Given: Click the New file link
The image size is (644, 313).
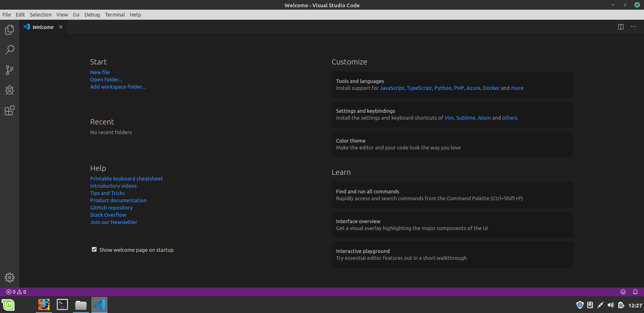Looking at the screenshot, I should coord(100,73).
